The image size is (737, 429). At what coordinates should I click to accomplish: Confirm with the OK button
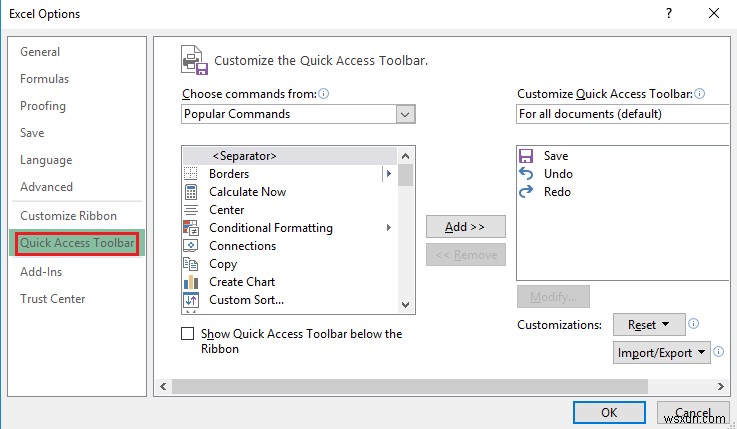(x=609, y=413)
